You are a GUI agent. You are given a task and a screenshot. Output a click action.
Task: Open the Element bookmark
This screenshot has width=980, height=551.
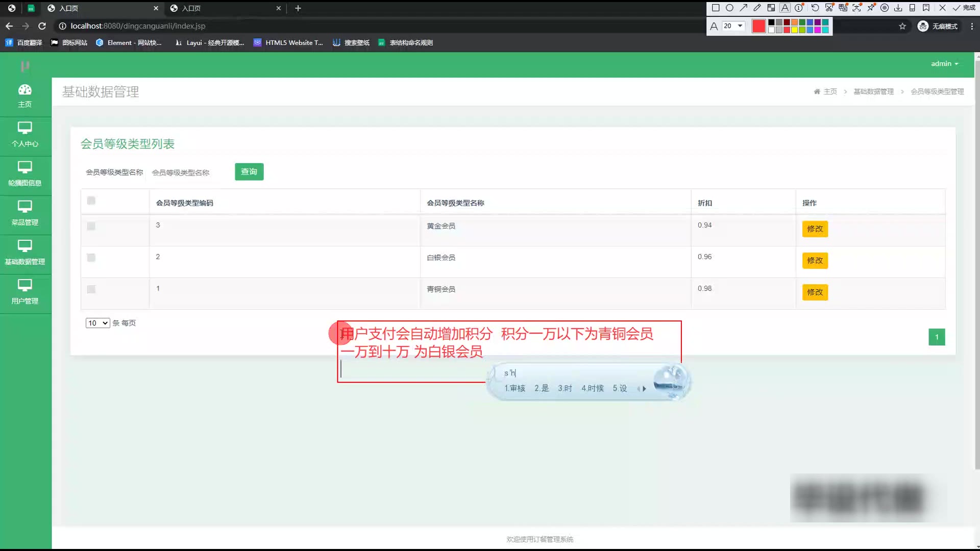(x=129, y=43)
